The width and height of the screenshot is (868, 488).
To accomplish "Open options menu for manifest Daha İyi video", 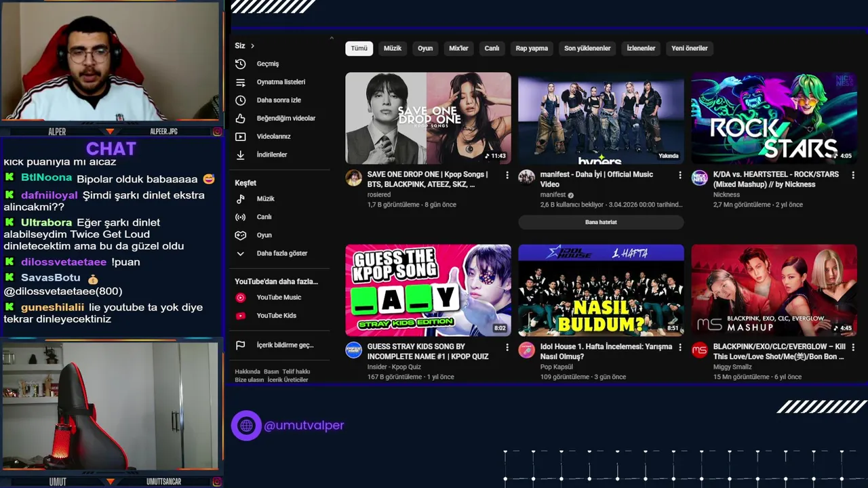I will (x=679, y=175).
